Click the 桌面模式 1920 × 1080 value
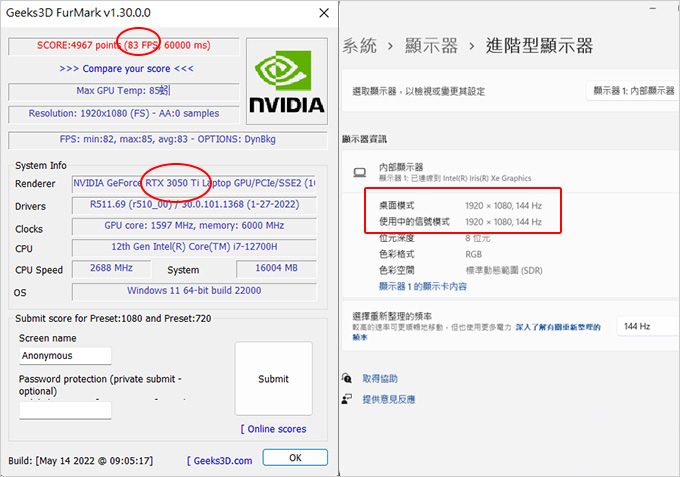This screenshot has width=680, height=477. tap(503, 206)
